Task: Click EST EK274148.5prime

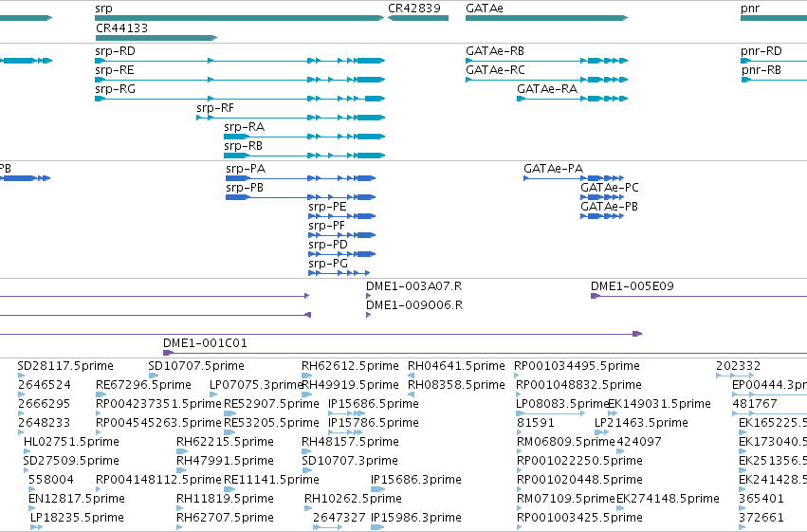Action: click(619, 508)
